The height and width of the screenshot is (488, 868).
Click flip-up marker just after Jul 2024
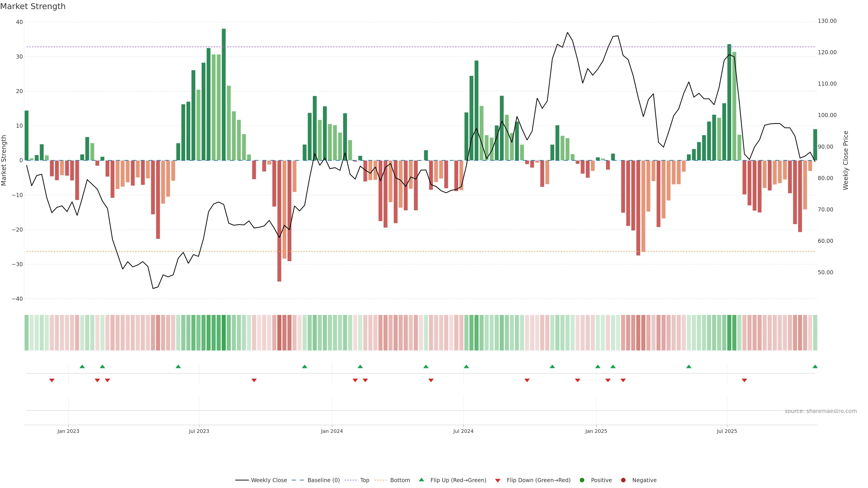point(466,366)
